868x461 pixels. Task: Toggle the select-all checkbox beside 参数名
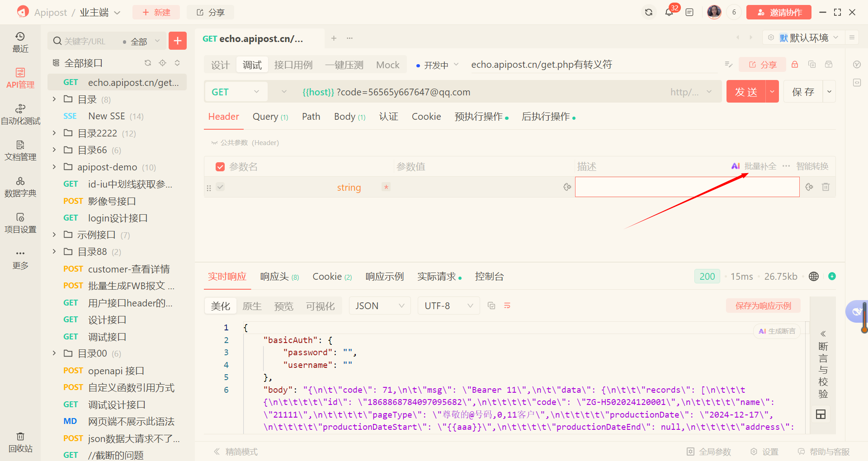coord(220,167)
